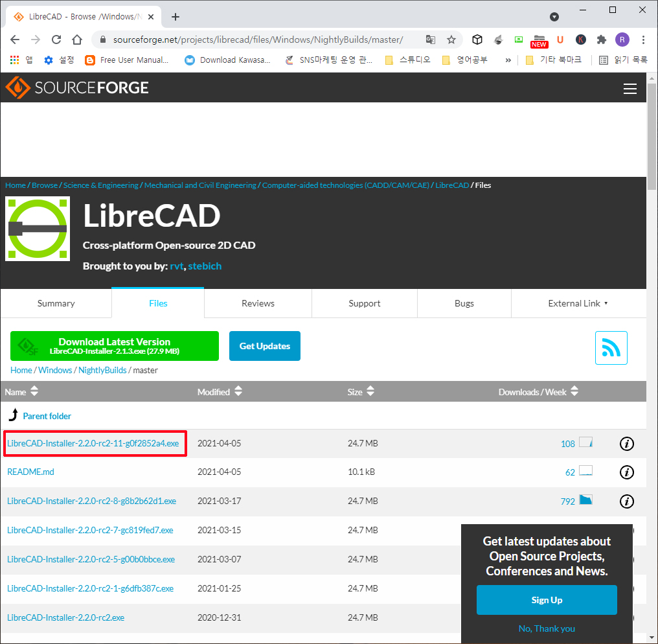Click Download Latest Version button
The height and width of the screenshot is (644, 658).
[x=115, y=346]
